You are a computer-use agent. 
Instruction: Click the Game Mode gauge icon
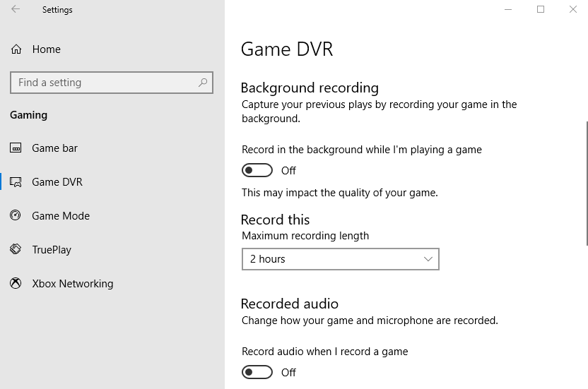[16, 215]
